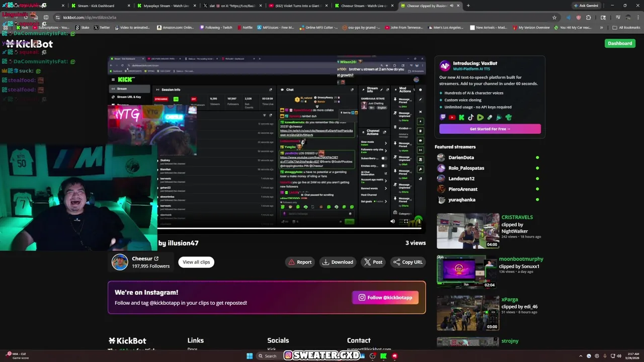The image size is (644, 362).
Task: Click the Windows Start button
Action: [x=249, y=356]
